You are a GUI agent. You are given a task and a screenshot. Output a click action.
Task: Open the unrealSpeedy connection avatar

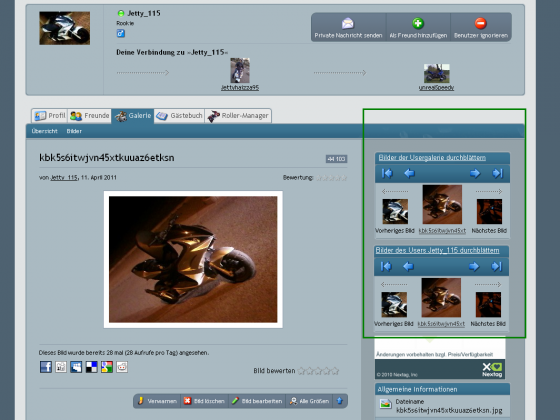click(436, 73)
